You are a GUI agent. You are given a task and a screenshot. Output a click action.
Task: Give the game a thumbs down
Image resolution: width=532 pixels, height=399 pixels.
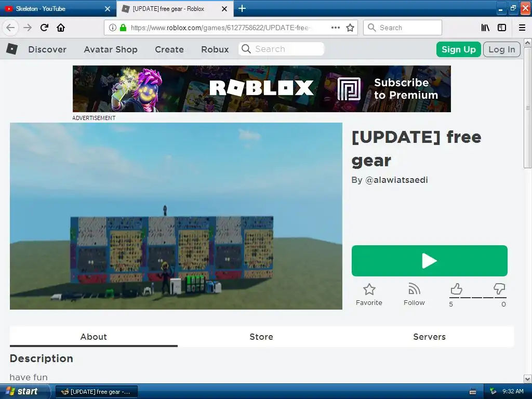pyautogui.click(x=499, y=289)
